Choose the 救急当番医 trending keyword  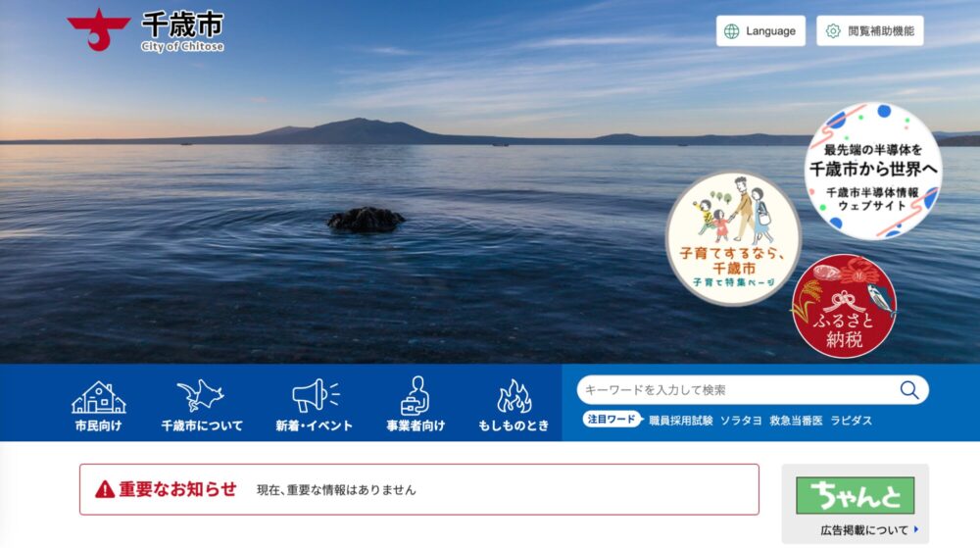(796, 421)
